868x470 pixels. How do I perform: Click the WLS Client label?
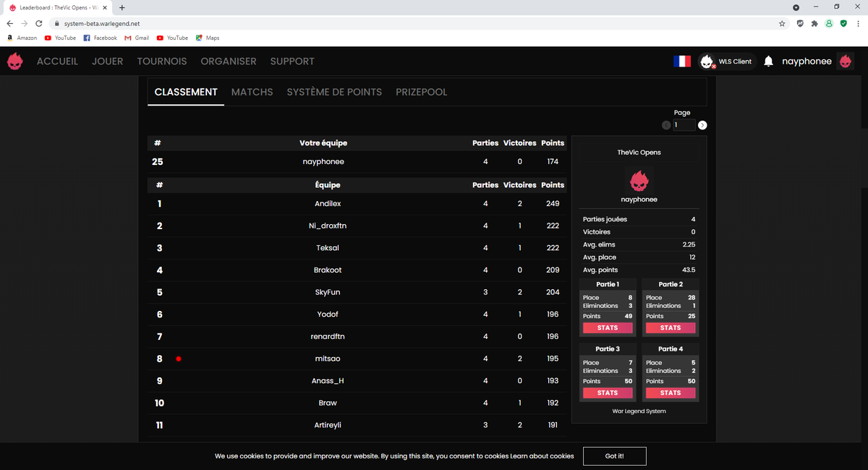click(x=735, y=61)
